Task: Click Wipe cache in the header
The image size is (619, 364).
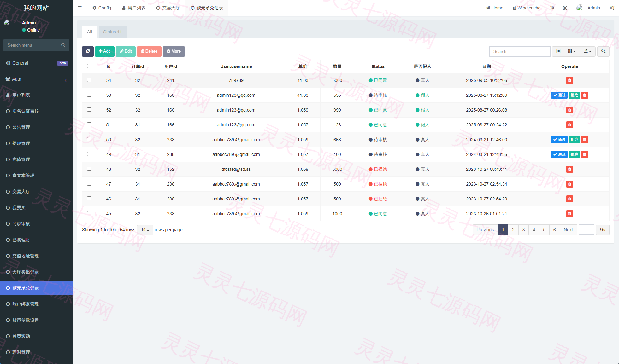Action: pos(527,8)
